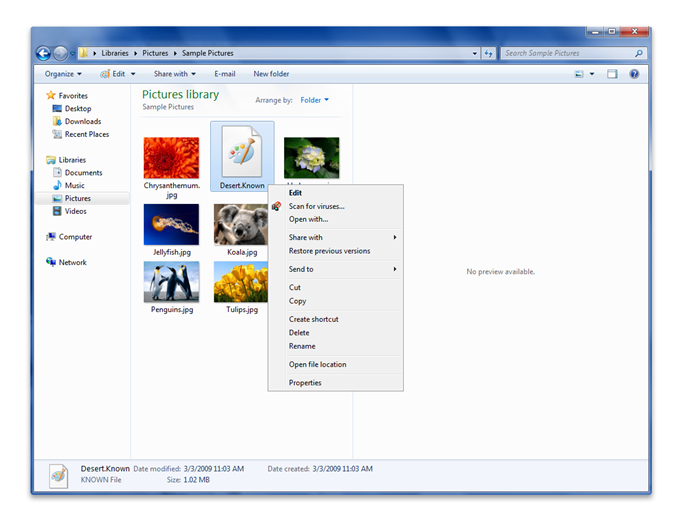Select Pictures in the address breadcrumb
Viewport: 681px width, 524px height.
[155, 53]
